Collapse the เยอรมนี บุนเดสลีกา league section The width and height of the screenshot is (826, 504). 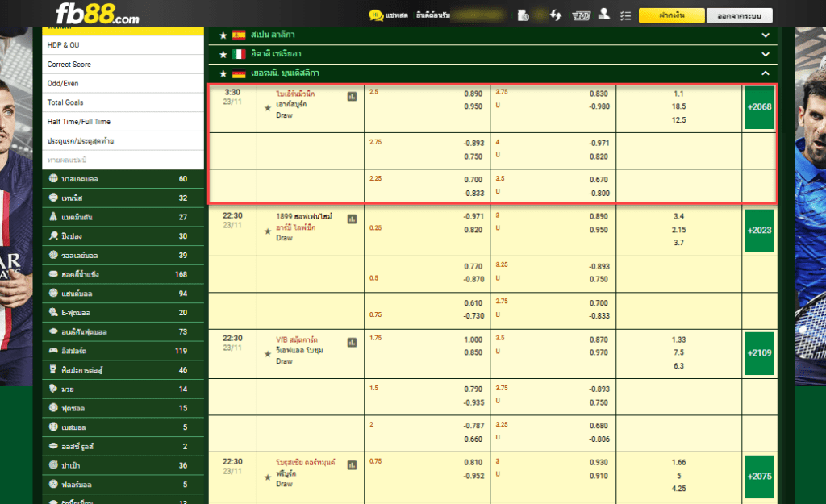(x=765, y=73)
